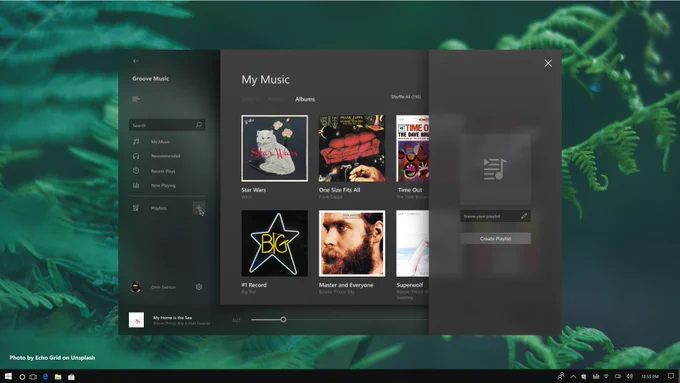Click the user name beside the avatar

(x=163, y=287)
